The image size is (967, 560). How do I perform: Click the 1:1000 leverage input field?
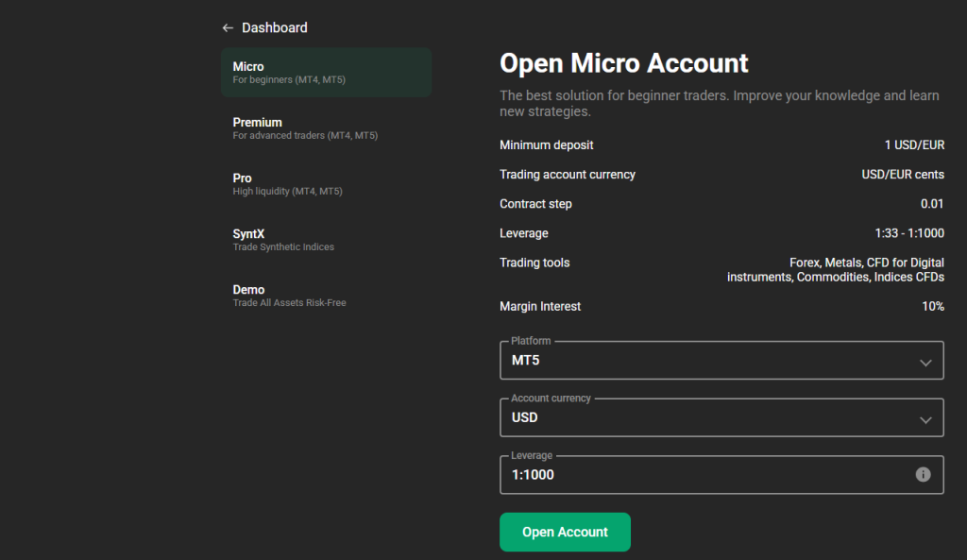[x=661, y=474]
